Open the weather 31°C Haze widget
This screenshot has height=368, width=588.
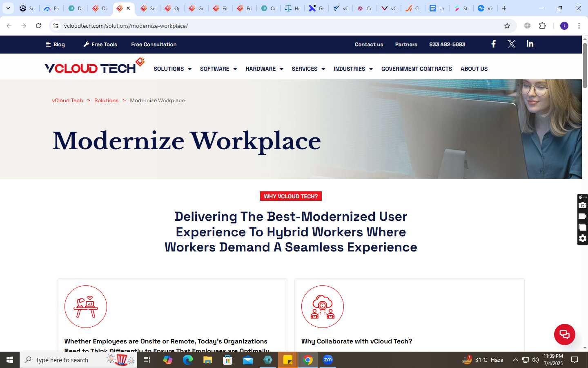click(x=483, y=360)
